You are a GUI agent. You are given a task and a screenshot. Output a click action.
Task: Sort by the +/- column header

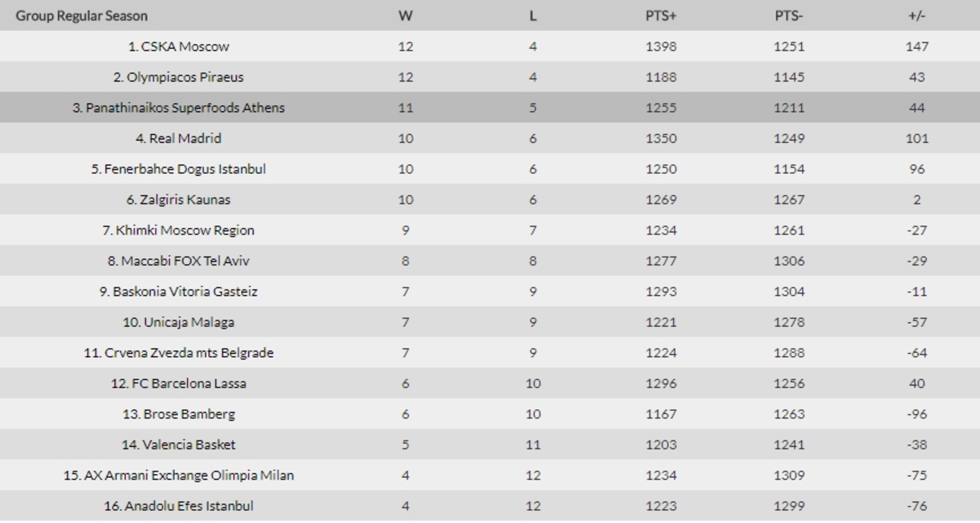coord(916,16)
